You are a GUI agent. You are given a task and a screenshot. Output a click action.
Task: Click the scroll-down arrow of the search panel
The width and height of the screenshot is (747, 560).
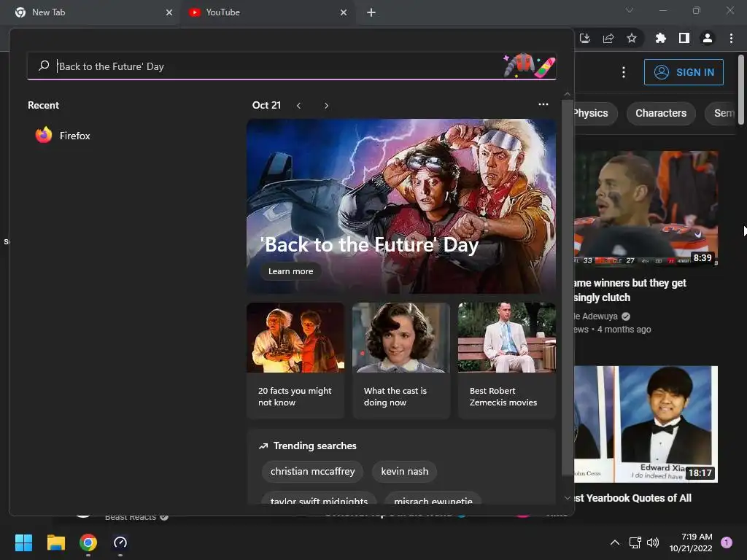[x=567, y=497]
